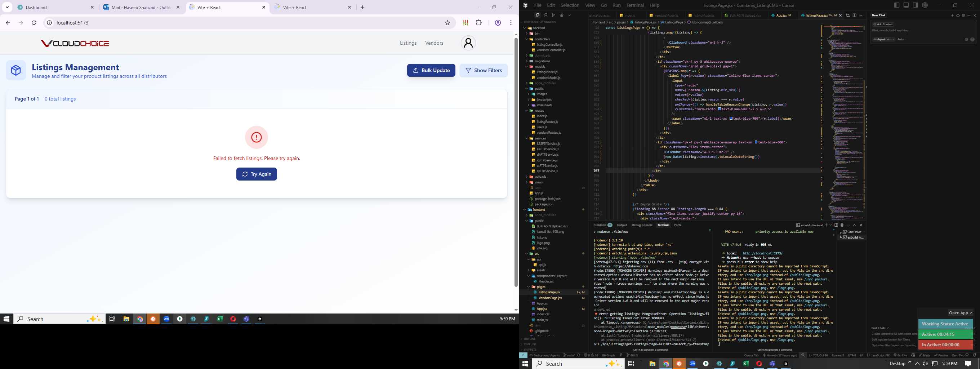This screenshot has width=980, height=369.
Task: Click Add Context in New Chat
Action: coord(883,25)
